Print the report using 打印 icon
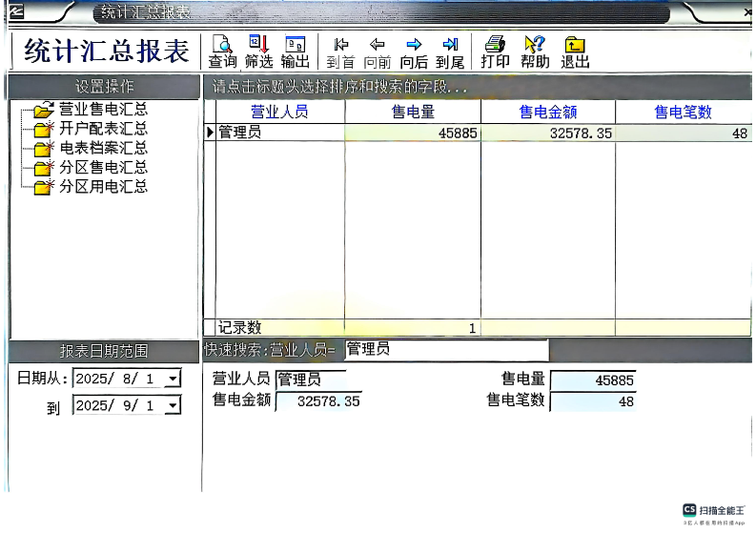 (495, 51)
